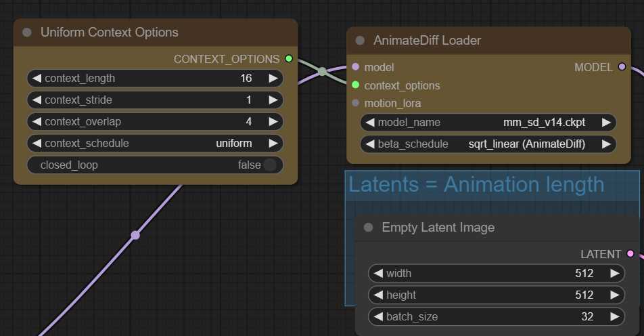Click the CONTEXT_OPTIONS output socket
644x336 pixels.
click(x=289, y=59)
